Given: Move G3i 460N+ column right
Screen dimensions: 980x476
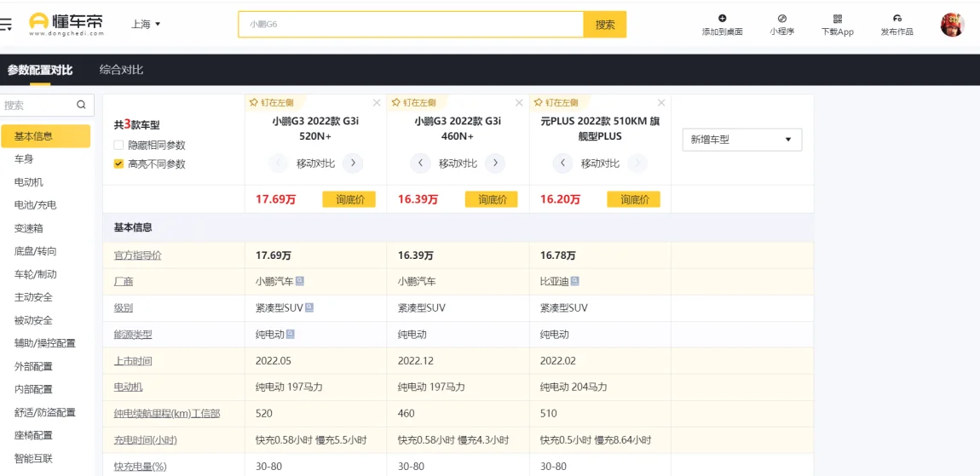Looking at the screenshot, I should (496, 163).
